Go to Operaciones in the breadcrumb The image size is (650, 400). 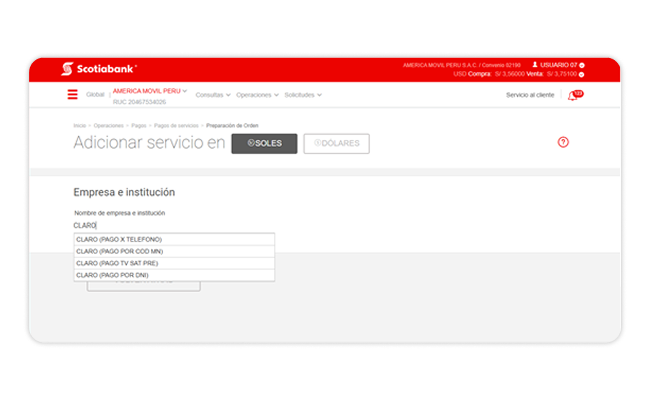[x=109, y=126]
